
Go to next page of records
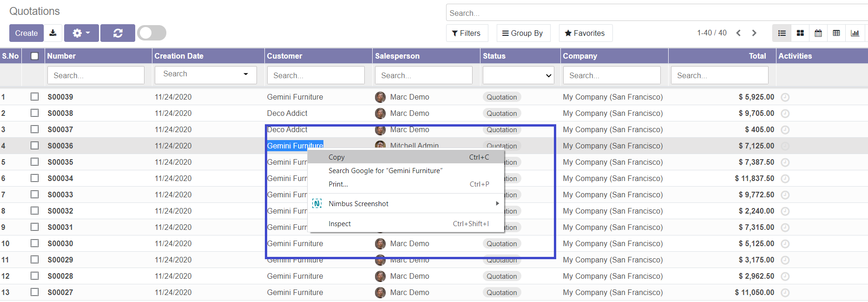pos(754,33)
